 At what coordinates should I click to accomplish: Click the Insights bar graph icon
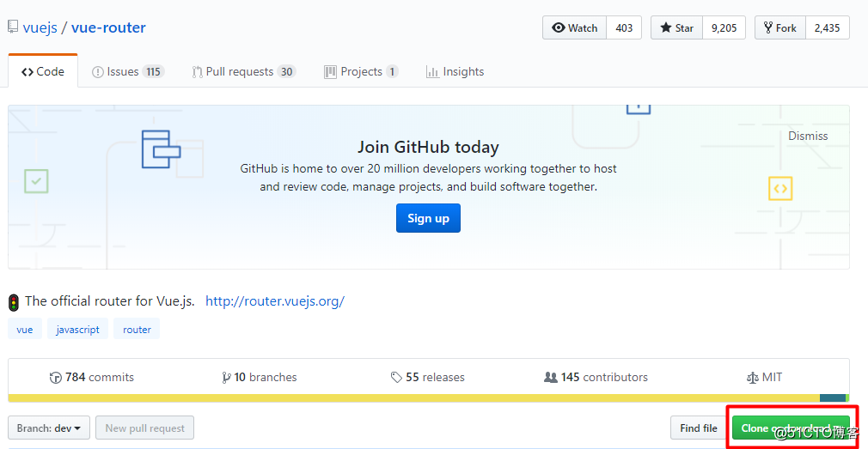432,72
